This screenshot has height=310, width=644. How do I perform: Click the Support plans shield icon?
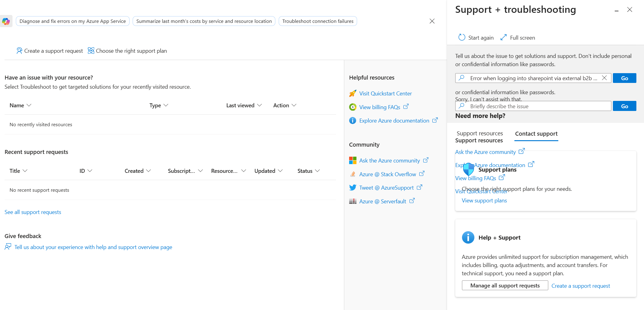(x=468, y=169)
